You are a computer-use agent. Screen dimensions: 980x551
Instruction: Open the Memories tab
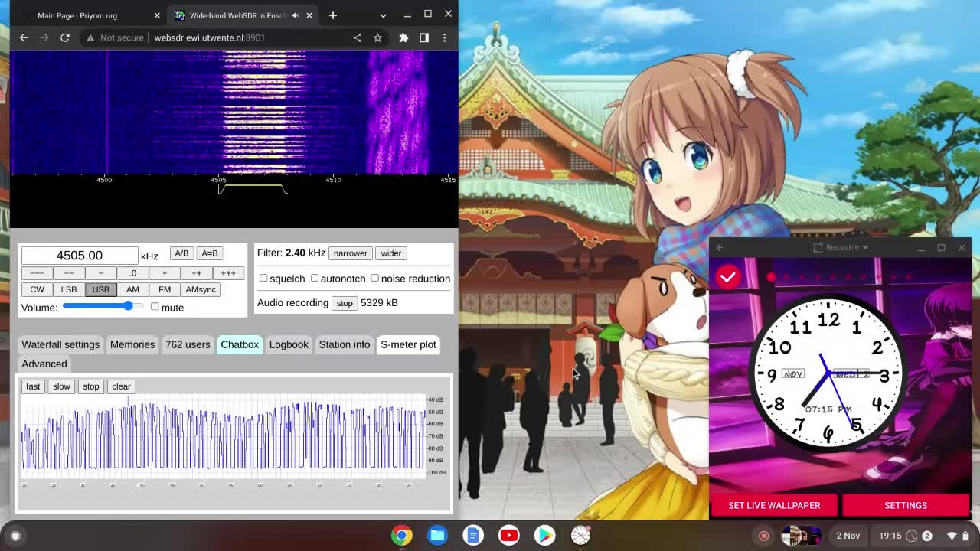(x=132, y=344)
